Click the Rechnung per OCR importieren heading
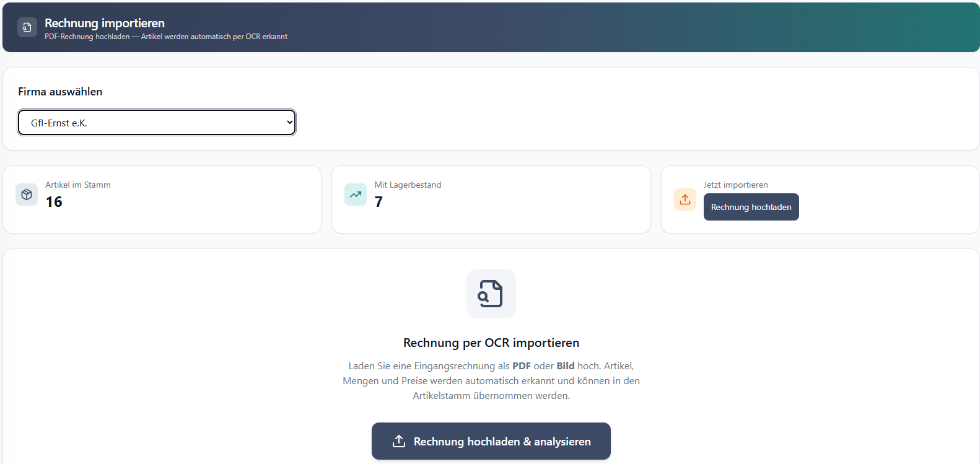This screenshot has height=464, width=980. coord(491,343)
